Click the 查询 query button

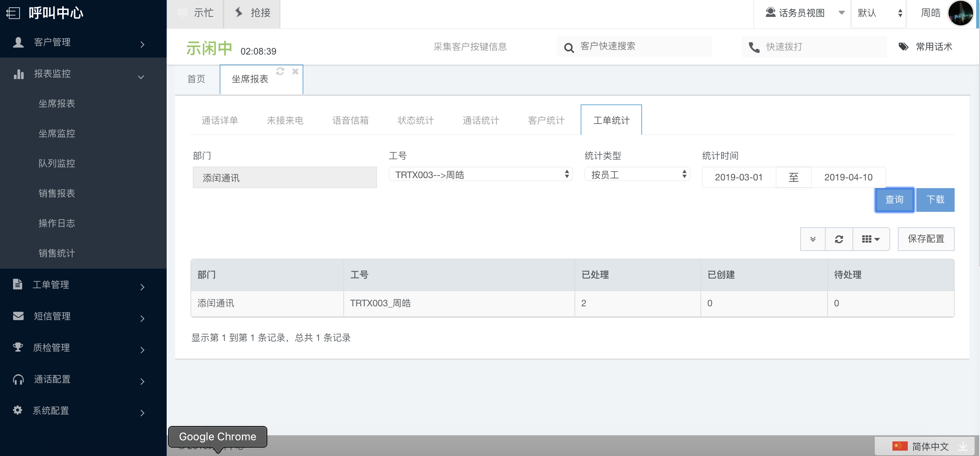(894, 200)
